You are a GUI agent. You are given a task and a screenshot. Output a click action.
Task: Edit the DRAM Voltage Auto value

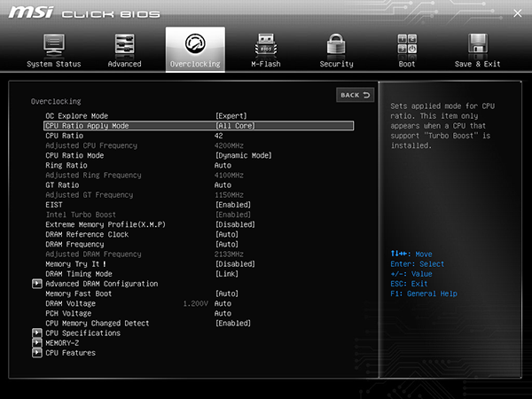[x=223, y=303]
